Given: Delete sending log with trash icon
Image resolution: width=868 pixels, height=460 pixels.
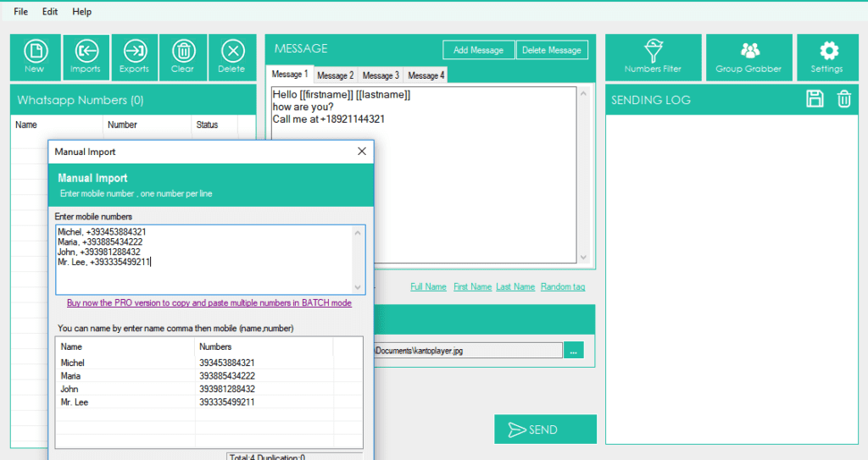Looking at the screenshot, I should 844,99.
